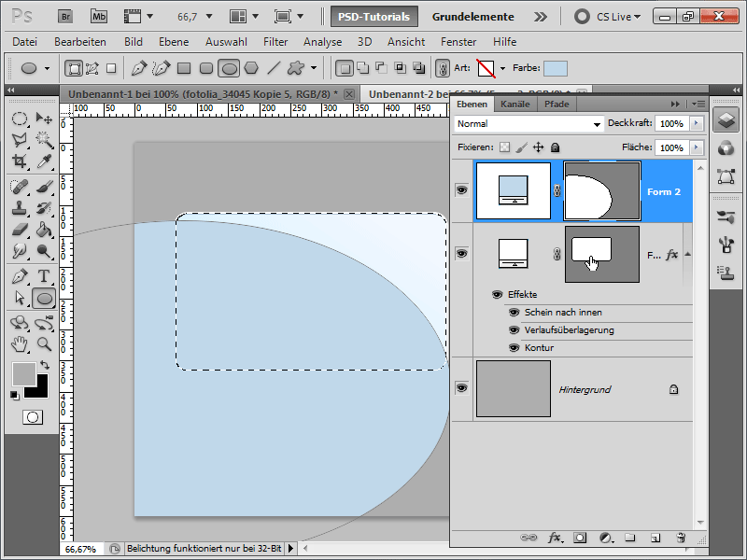The height and width of the screenshot is (560, 747).
Task: Choose Fill Pixels mode in options bar
Action: tap(111, 68)
